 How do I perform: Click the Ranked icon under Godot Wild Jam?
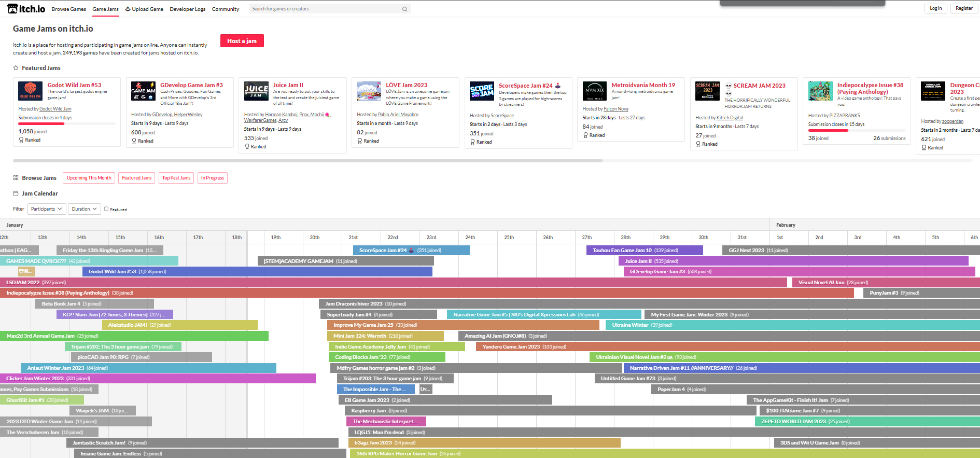coord(21,140)
